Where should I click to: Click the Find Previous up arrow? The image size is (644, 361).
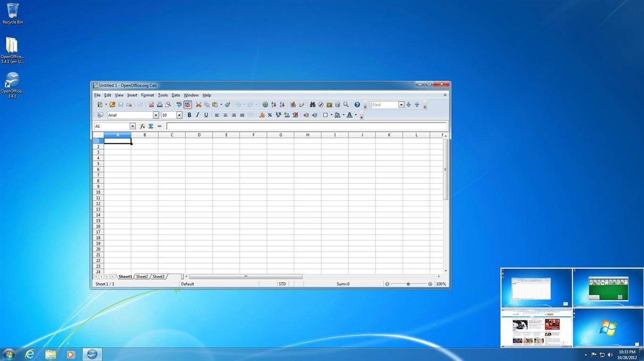(x=417, y=105)
